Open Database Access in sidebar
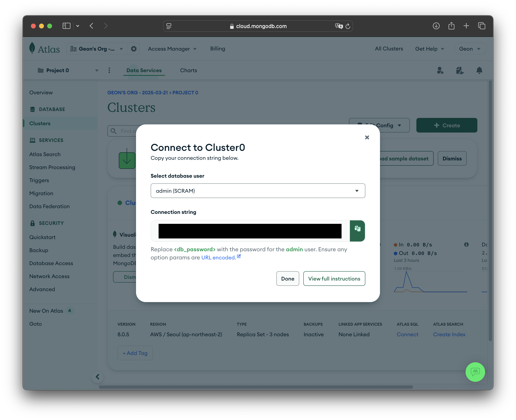This screenshot has height=420, width=516. click(x=51, y=263)
